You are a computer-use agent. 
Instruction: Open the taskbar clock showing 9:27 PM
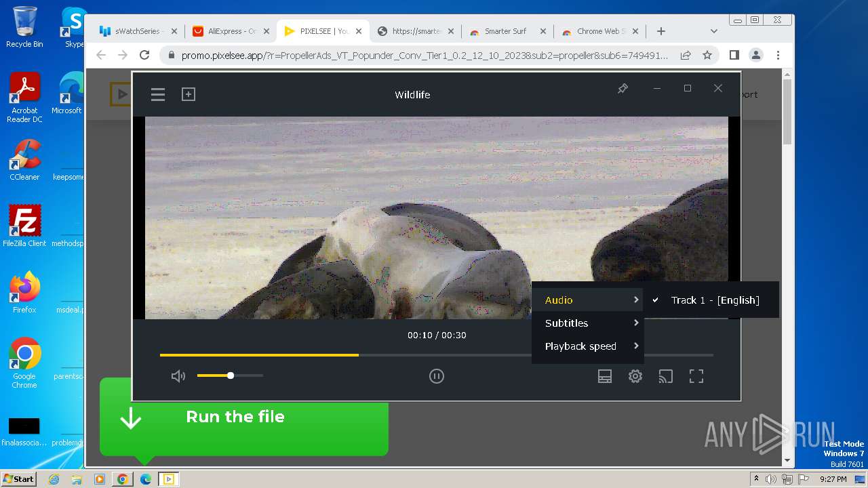pyautogui.click(x=833, y=479)
